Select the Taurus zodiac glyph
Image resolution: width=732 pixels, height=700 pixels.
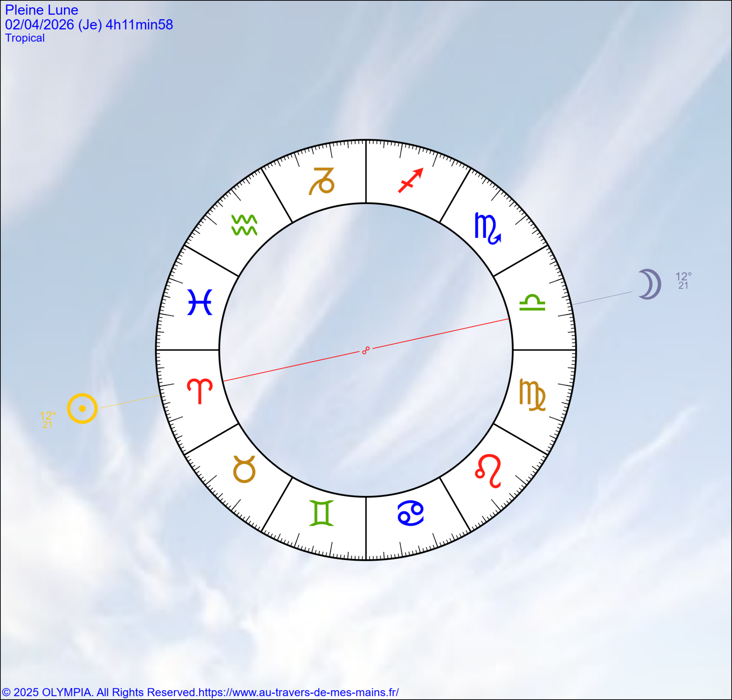point(244,469)
